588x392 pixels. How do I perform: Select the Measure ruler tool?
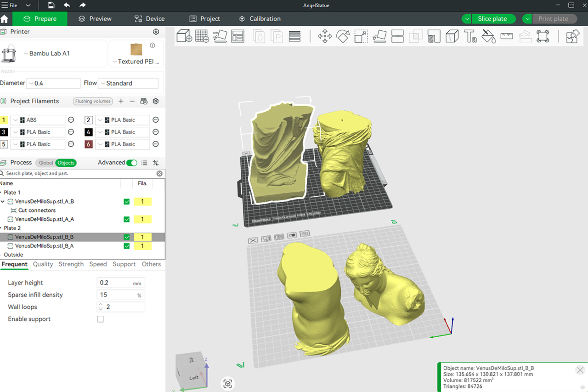coord(507,36)
